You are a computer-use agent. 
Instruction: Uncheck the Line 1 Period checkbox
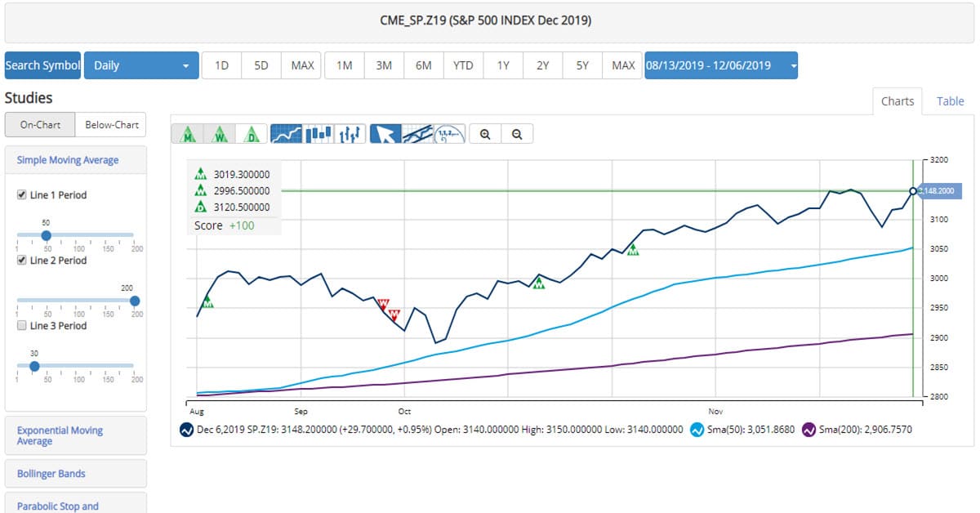(22, 195)
